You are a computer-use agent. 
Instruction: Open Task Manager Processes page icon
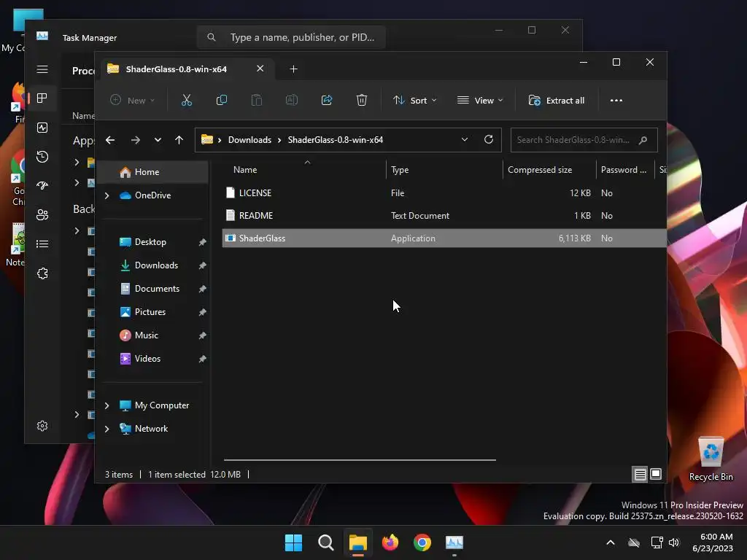(x=42, y=98)
